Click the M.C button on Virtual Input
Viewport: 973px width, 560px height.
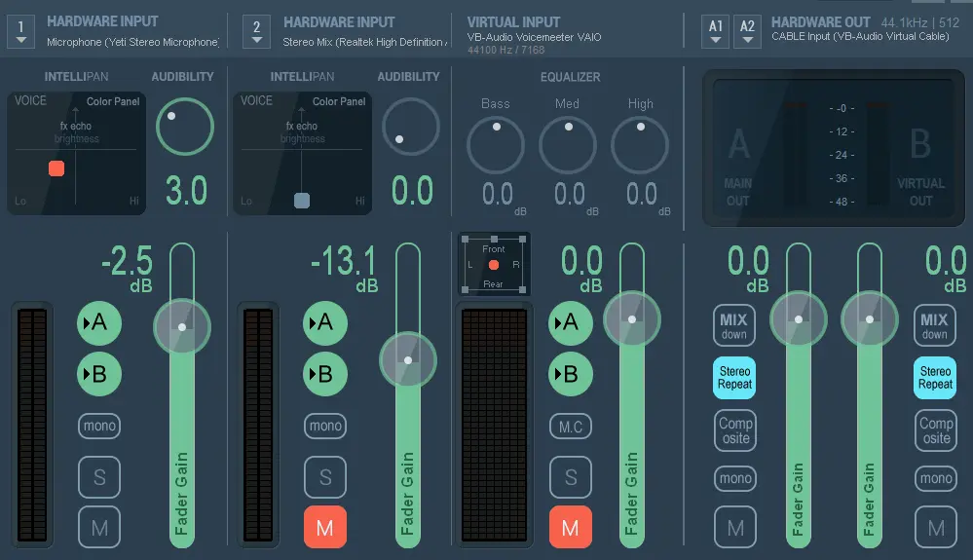(571, 426)
